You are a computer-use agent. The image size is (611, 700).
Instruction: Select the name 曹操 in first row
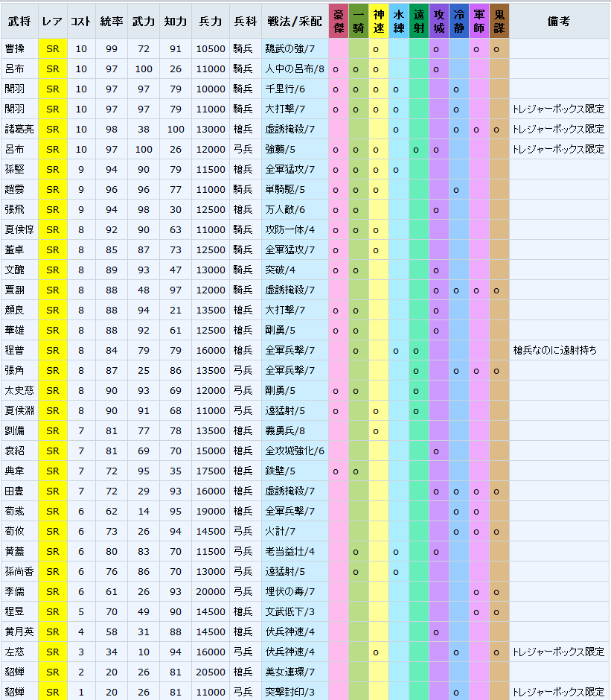(15, 48)
